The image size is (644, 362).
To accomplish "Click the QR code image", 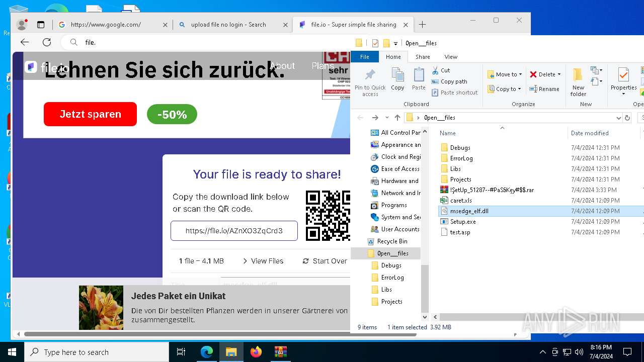I will pyautogui.click(x=328, y=216).
